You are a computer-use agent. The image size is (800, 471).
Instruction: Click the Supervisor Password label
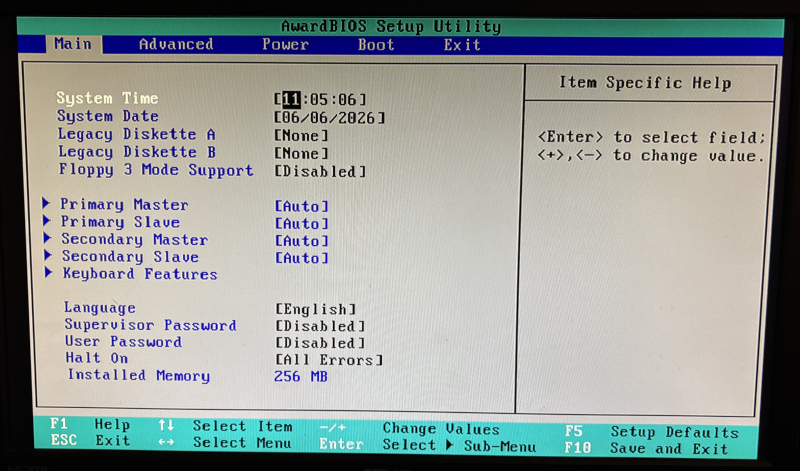tap(151, 325)
